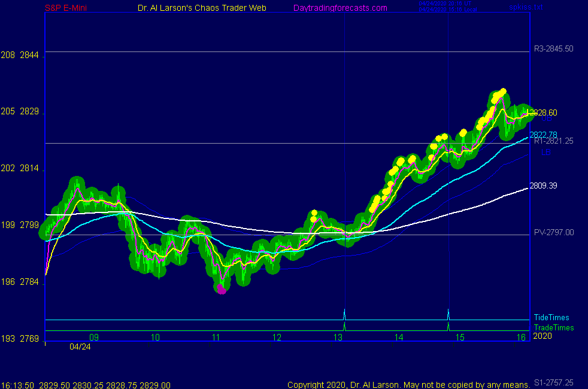
Task: Click the 16 hour axis label
Action: coord(521,338)
